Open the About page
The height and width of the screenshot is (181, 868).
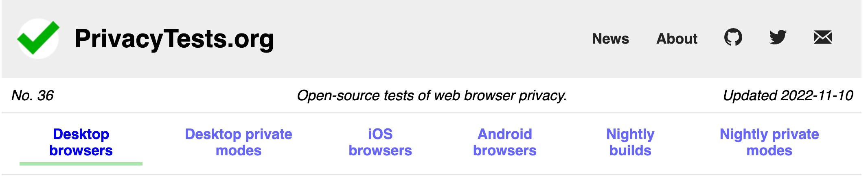click(677, 39)
